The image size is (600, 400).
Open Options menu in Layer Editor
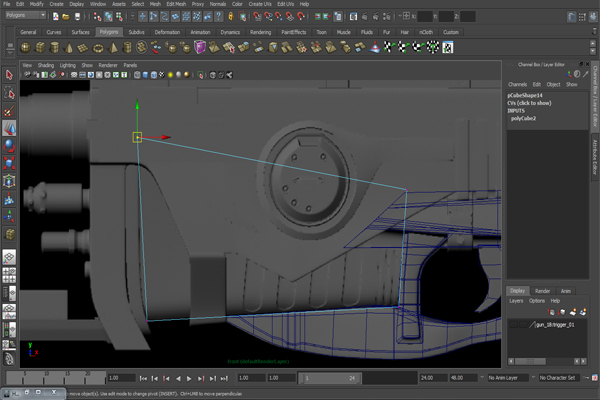click(x=536, y=301)
